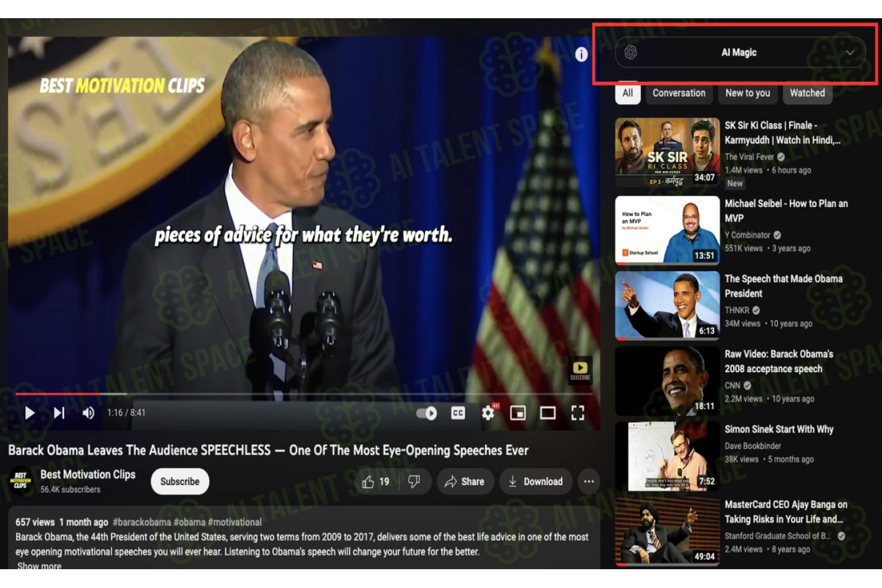Select the New to you filter chip

tap(748, 93)
